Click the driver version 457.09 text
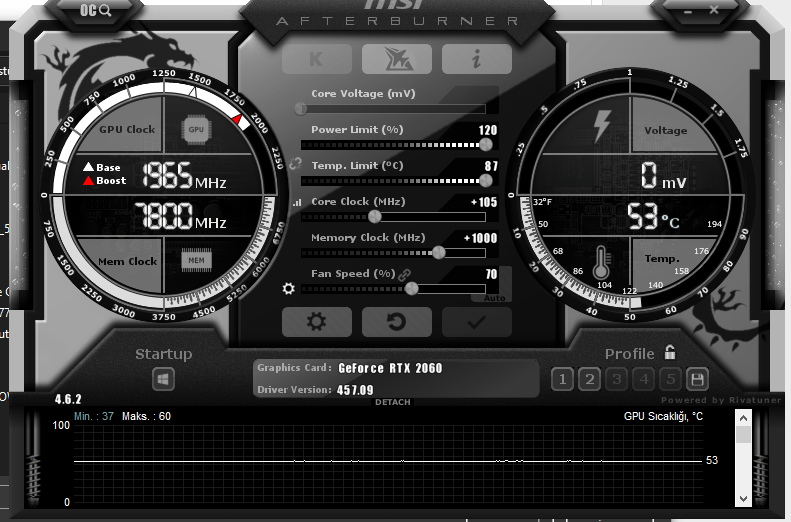The height and width of the screenshot is (522, 791). coord(355,390)
